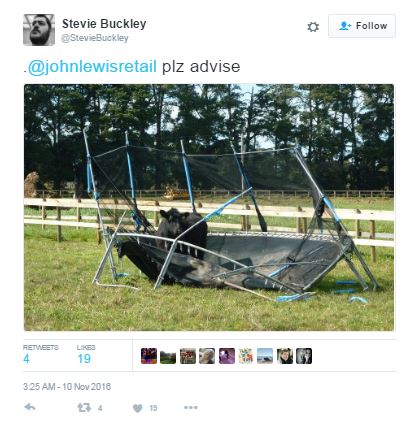Image resolution: width=415 pixels, height=427 pixels.
Task: Retweet using the retweet arrows icon
Action: [84, 407]
